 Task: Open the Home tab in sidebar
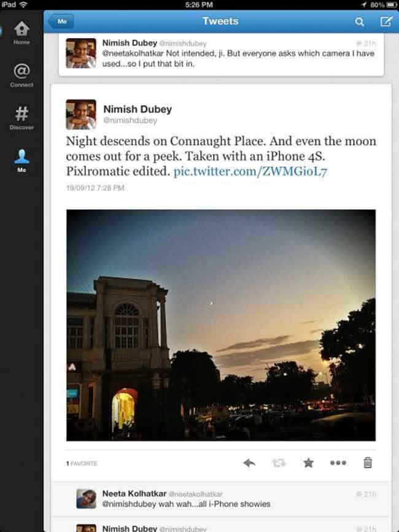[x=21, y=33]
